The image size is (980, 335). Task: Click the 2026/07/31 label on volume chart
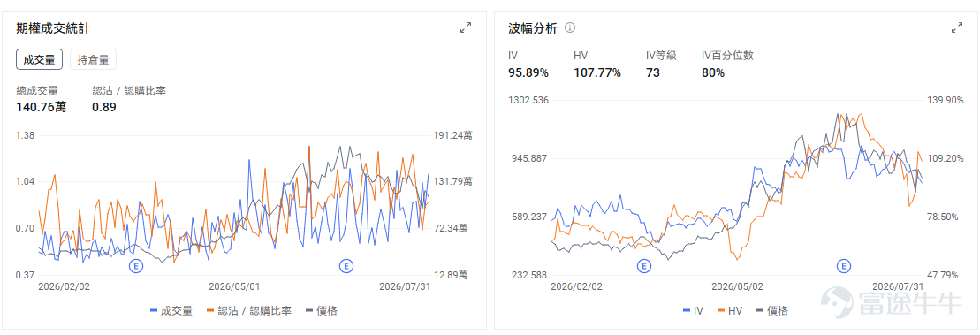coord(405,286)
